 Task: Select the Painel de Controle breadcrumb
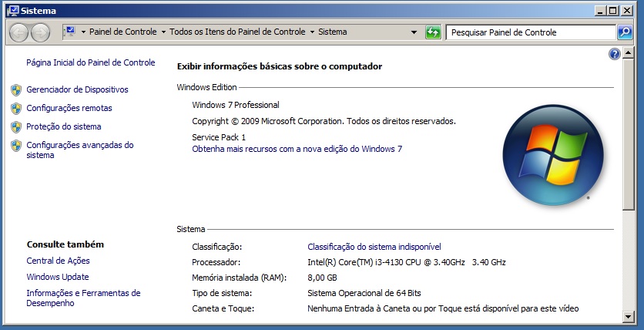click(123, 32)
